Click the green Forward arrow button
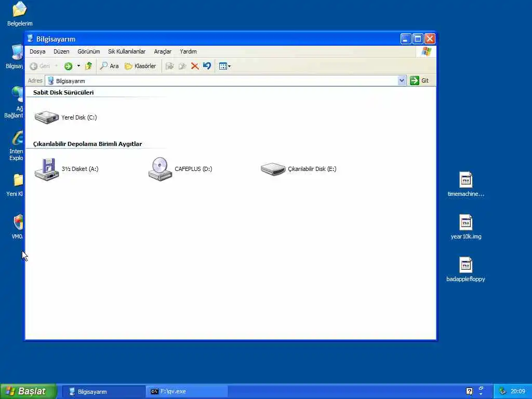This screenshot has width=532, height=399. coord(68,66)
